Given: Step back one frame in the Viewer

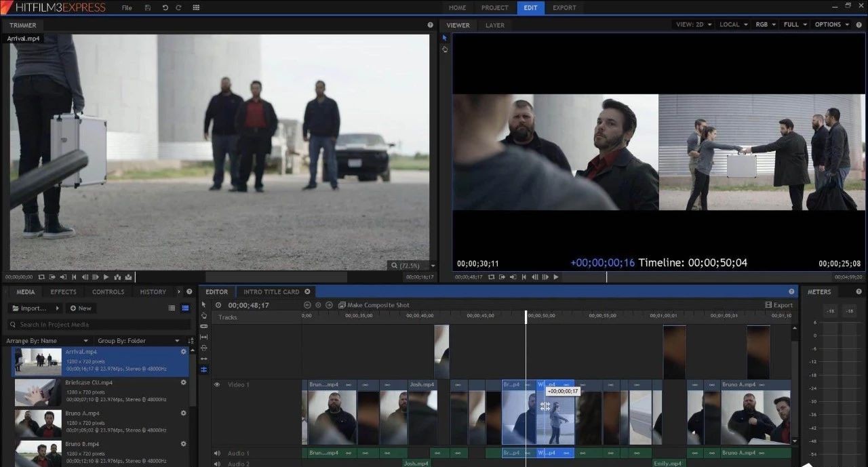Looking at the screenshot, I should pos(535,277).
